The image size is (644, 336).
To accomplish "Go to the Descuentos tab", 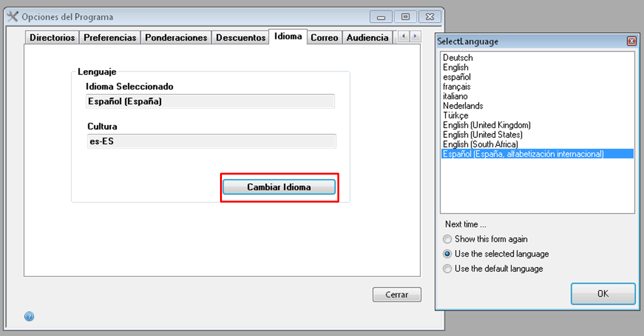I will [x=240, y=37].
